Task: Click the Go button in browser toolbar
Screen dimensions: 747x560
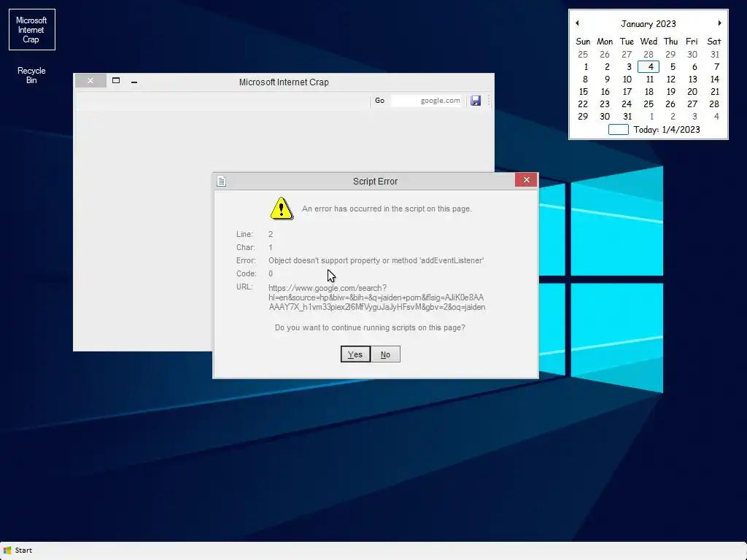Action: [379, 101]
